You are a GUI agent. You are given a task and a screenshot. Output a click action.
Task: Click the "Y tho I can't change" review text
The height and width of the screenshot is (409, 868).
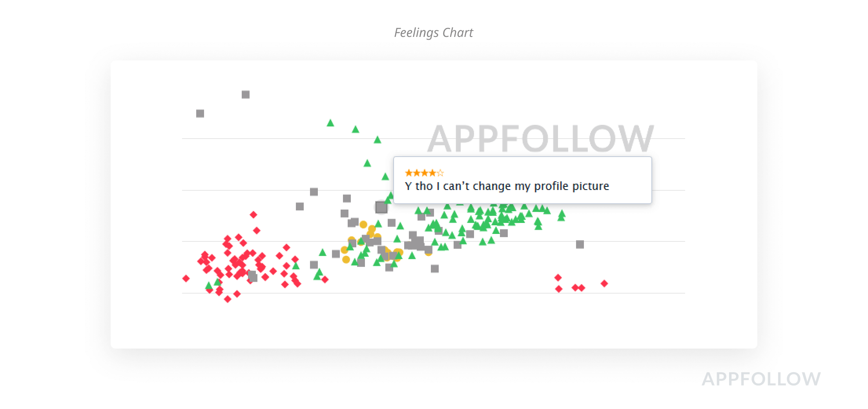507,186
